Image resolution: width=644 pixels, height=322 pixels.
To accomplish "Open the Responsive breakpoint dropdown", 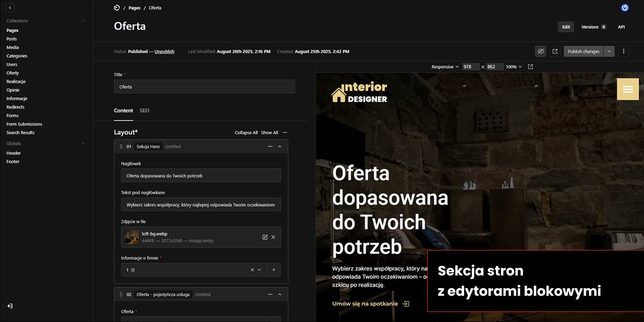I will 445,66.
